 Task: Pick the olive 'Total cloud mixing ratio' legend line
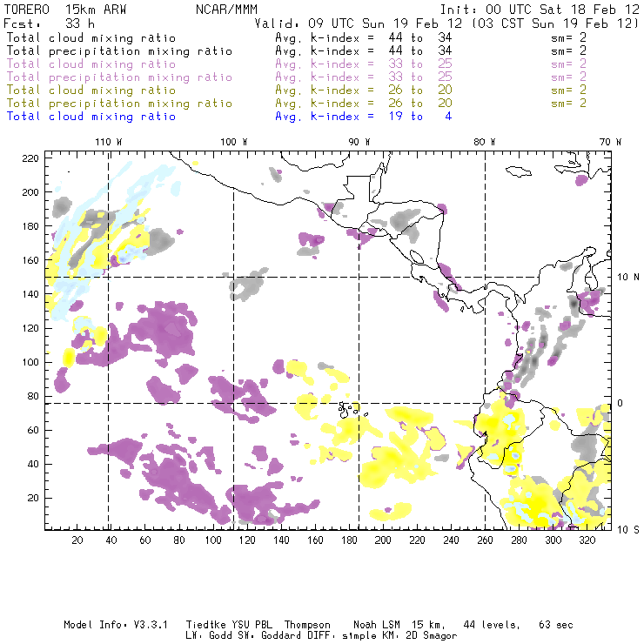click(x=91, y=91)
